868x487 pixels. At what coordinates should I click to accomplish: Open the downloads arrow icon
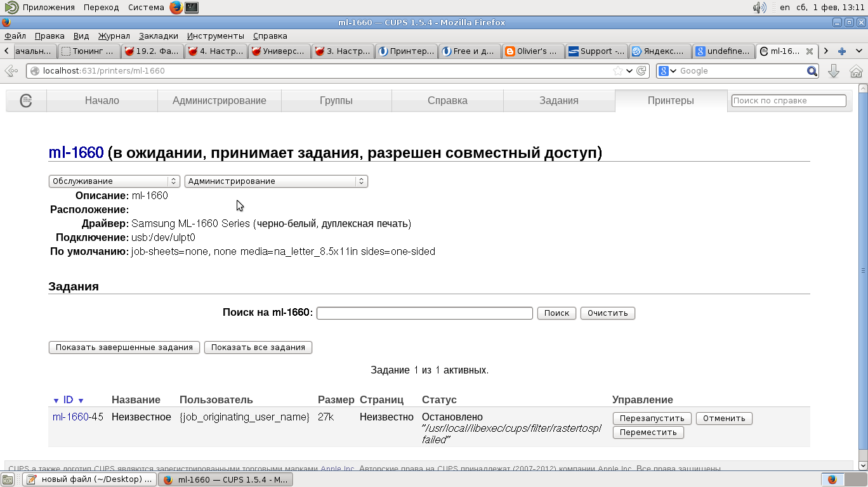tap(834, 71)
